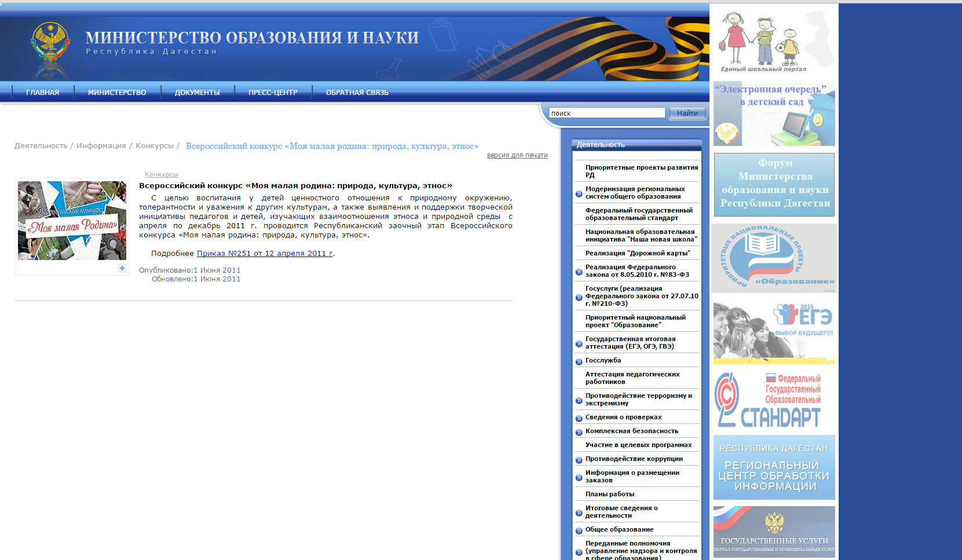Open the Приказ №251 document link

(265, 254)
